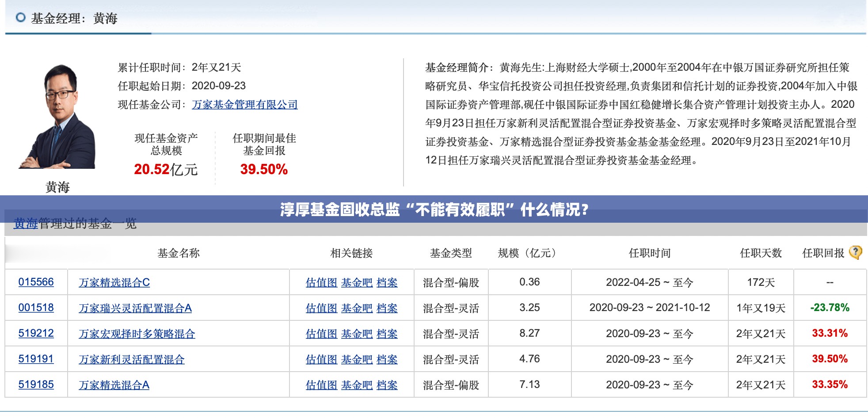
Task: Click the 基金经理简介 biography paragraph
Action: 641,114
